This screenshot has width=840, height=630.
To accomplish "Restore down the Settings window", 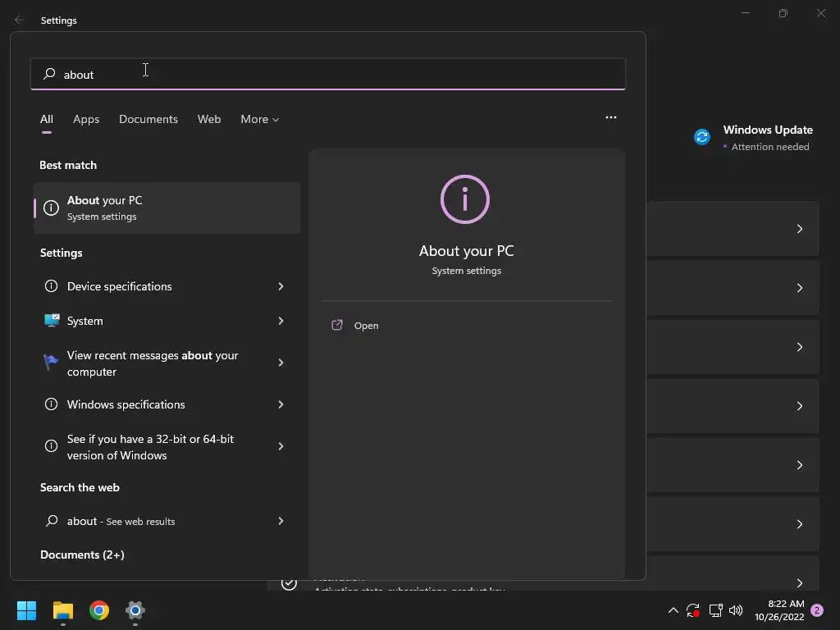I will [x=783, y=13].
